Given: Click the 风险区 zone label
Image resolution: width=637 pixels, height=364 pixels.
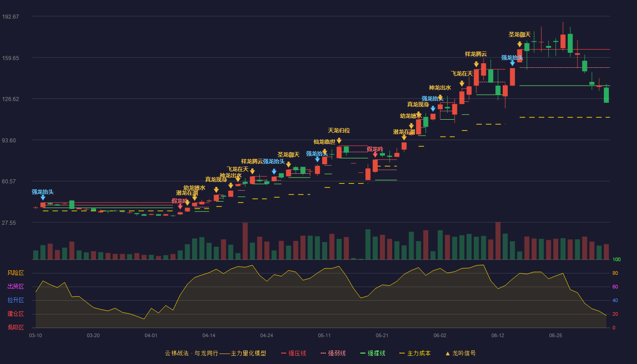Looking at the screenshot, I should [15, 273].
